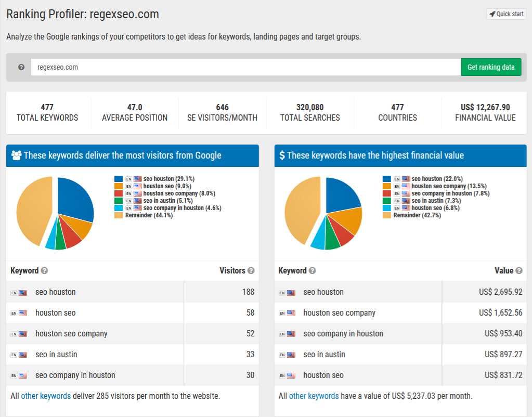Click the EN badge beside 'houston seo' in value table
Image resolution: width=532 pixels, height=417 pixels.
click(x=282, y=375)
